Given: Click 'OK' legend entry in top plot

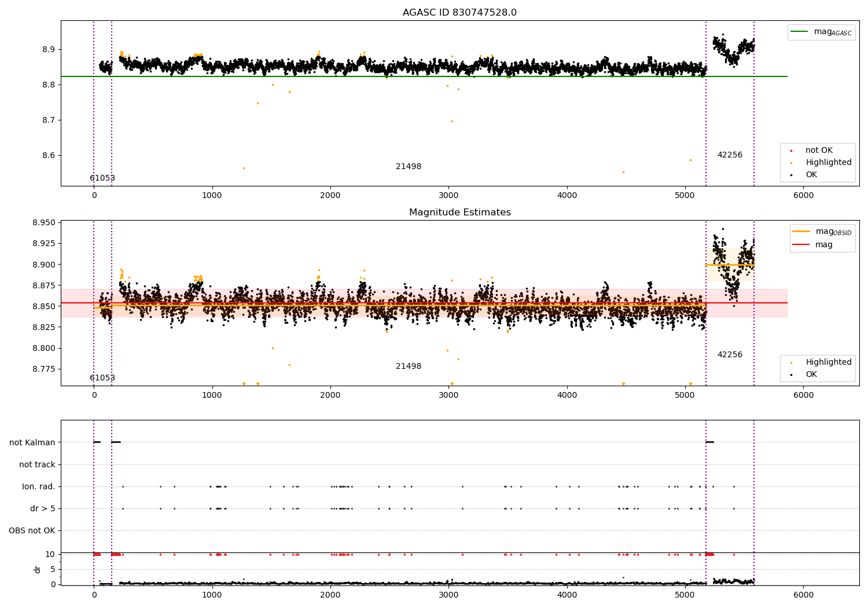Looking at the screenshot, I should [x=811, y=175].
